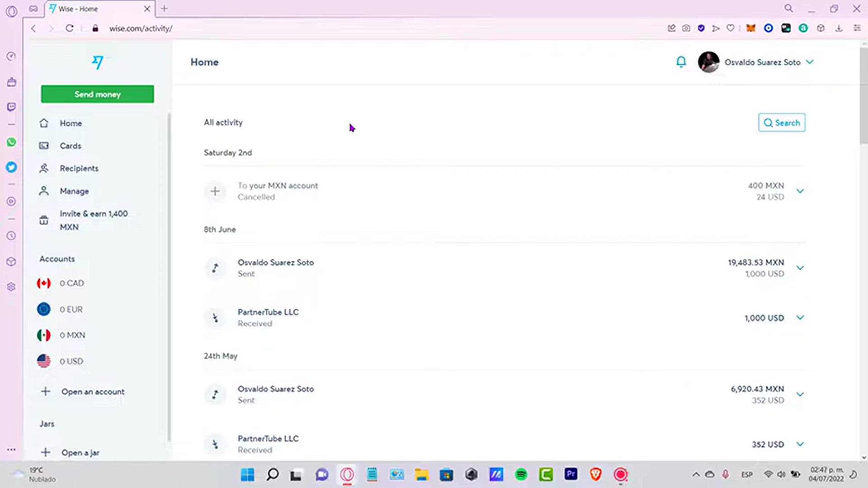Click the Mexico flag icon
Viewport: 868px width, 488px height.
(x=44, y=335)
